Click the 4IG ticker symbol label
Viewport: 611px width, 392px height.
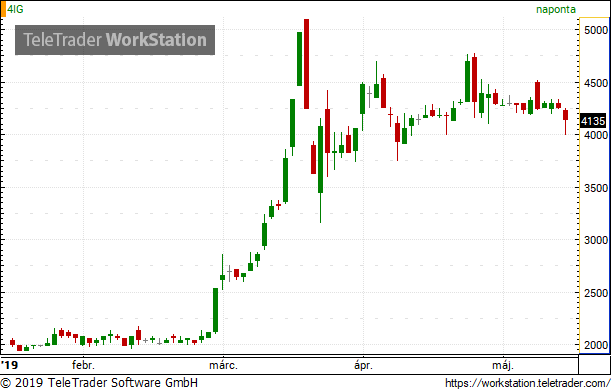click(x=15, y=9)
